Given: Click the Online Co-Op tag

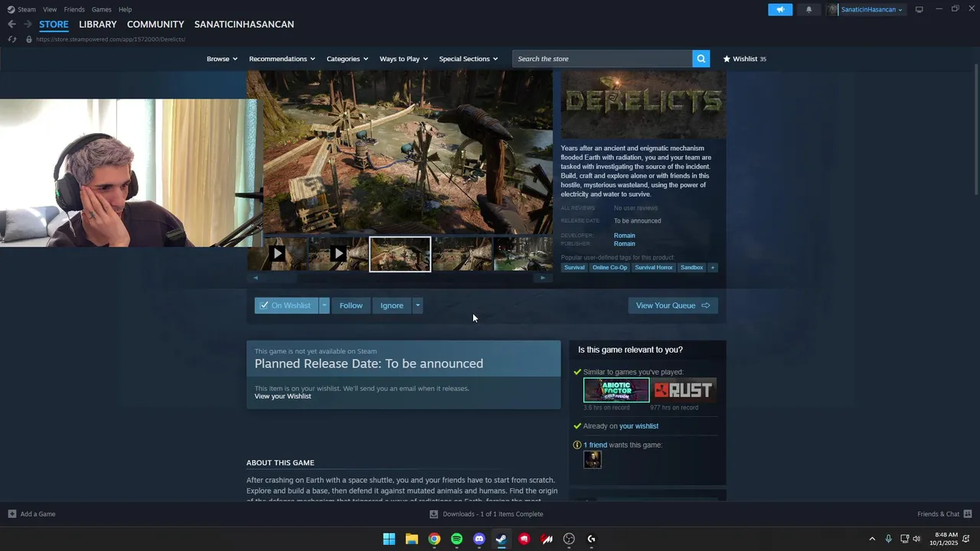Looking at the screenshot, I should click(609, 268).
